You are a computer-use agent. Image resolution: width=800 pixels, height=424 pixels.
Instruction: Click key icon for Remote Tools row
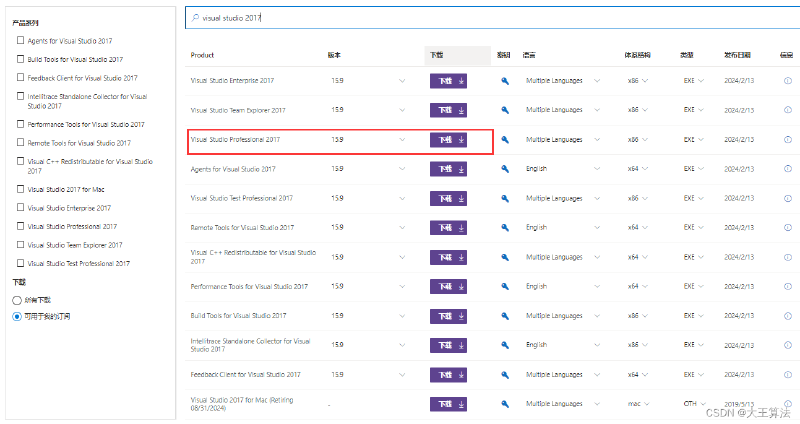point(505,228)
